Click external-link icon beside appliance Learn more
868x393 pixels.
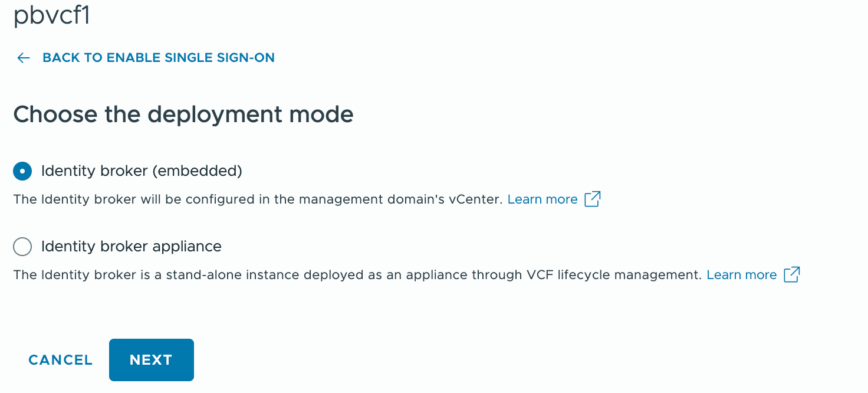click(791, 274)
